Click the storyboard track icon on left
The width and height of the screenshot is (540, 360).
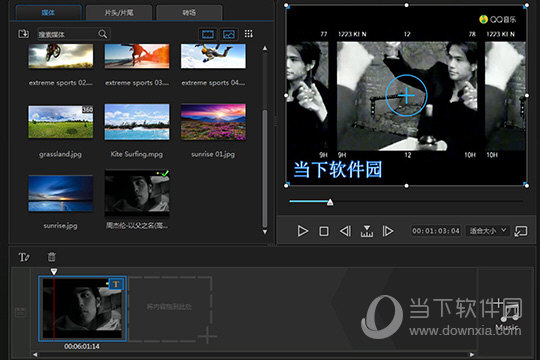tap(21, 312)
